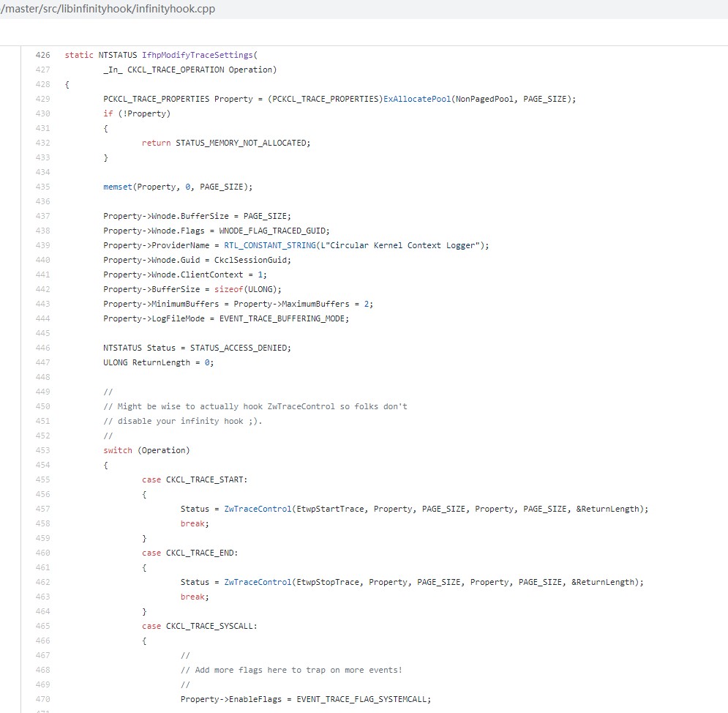Click the 'Might be wise to actually hook' comment

[255, 406]
